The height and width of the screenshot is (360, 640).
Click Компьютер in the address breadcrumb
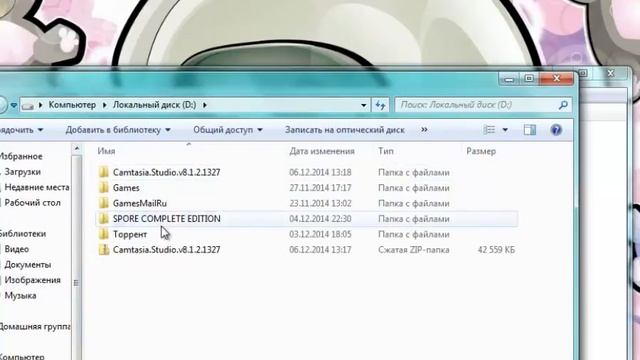(x=72, y=105)
